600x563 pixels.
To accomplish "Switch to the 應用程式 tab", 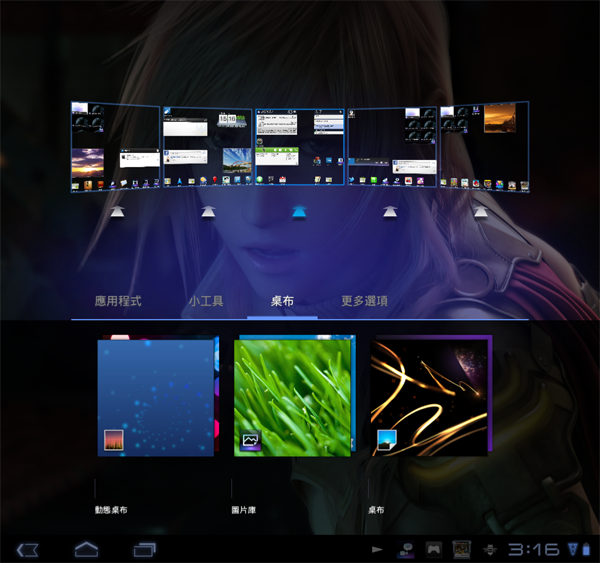I will coord(118,301).
